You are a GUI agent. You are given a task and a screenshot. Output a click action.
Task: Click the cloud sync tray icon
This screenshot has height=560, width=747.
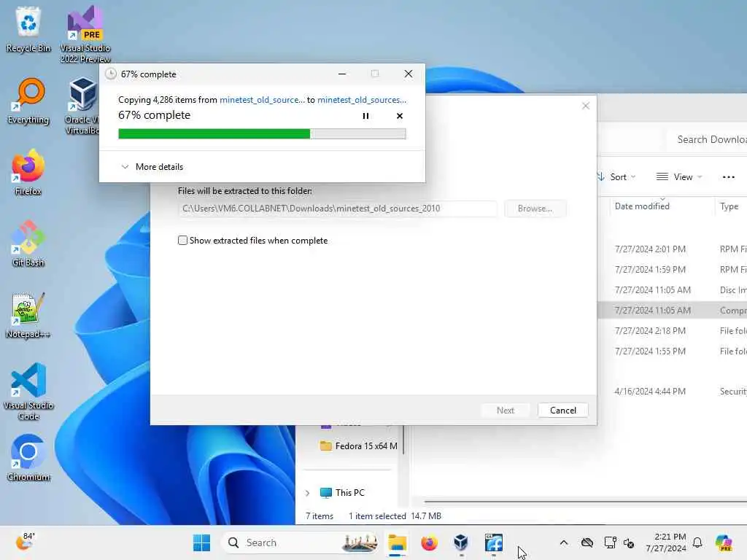pyautogui.click(x=587, y=542)
